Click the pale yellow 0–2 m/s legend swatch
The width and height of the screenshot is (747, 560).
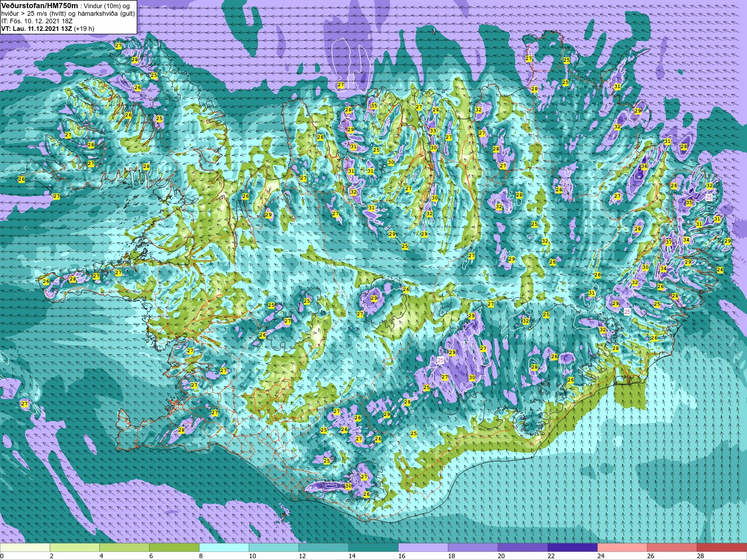(25, 548)
